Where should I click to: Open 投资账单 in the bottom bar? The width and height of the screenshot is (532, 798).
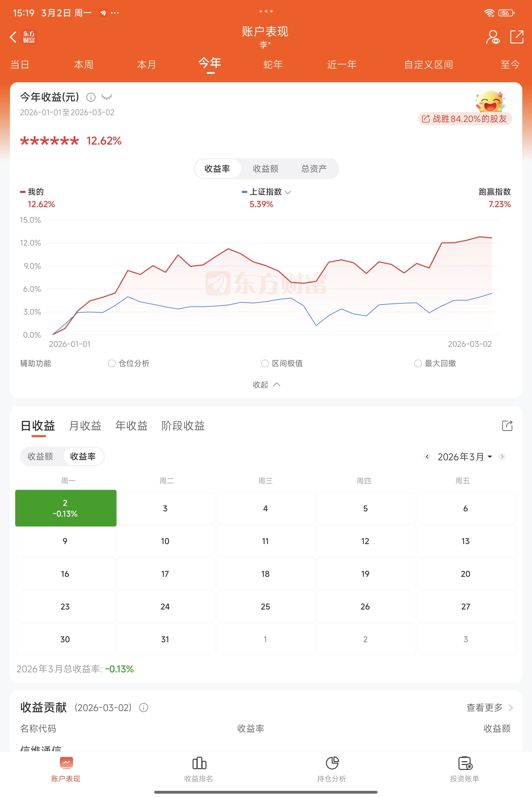click(465, 769)
